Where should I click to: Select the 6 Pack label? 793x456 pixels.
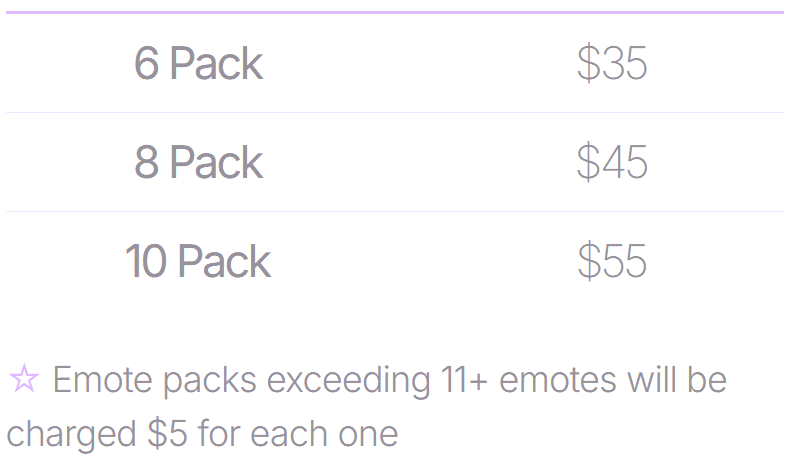[x=198, y=63]
